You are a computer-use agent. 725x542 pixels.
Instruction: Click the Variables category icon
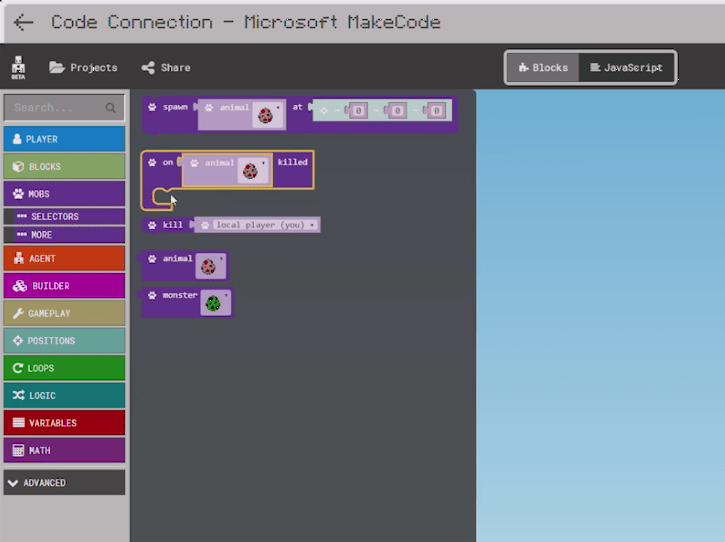(18, 423)
